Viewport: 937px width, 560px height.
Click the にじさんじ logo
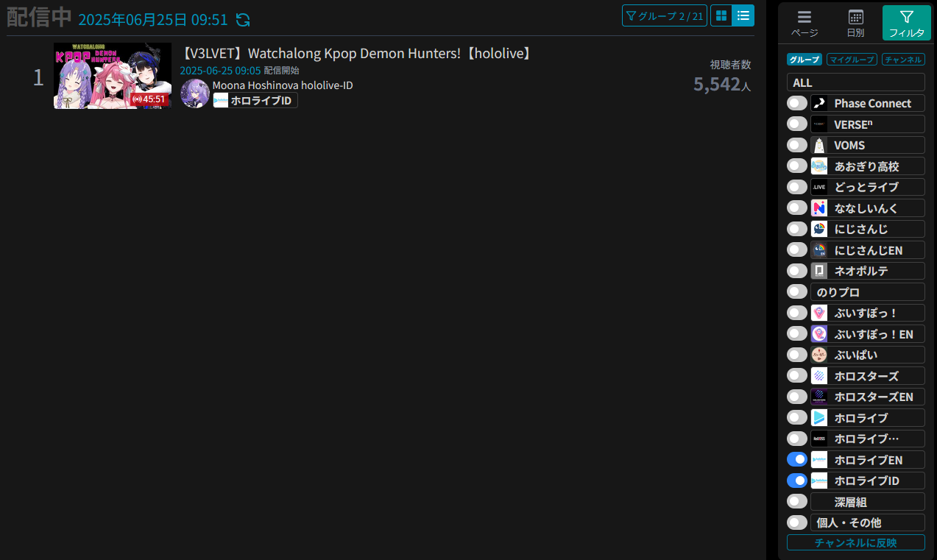[819, 229]
